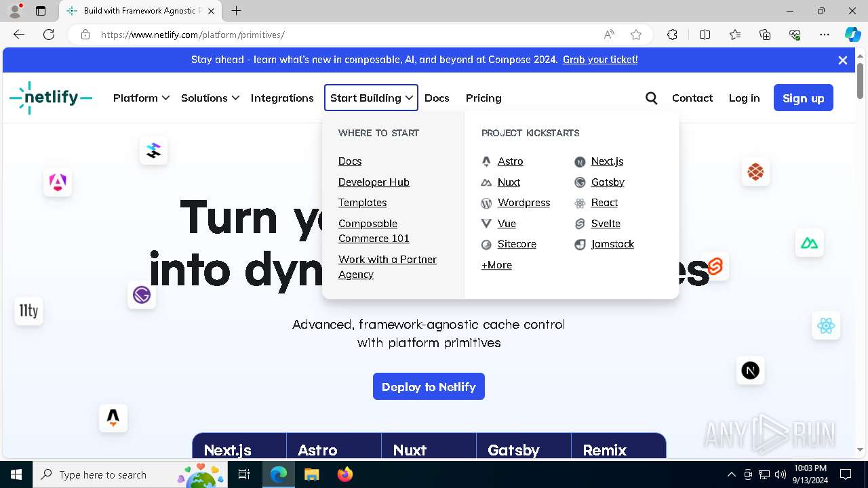Expand the Platform menu dropdown
Screen dimensions: 868x488
141,98
